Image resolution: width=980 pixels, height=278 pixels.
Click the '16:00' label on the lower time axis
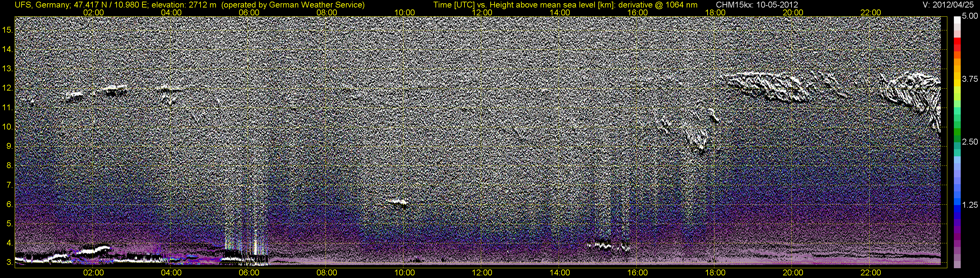tap(638, 273)
